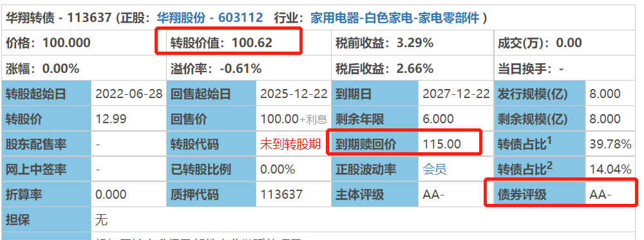644x240 pixels.
Task: Click the 回售起始日 header cell
Action: [211, 94]
